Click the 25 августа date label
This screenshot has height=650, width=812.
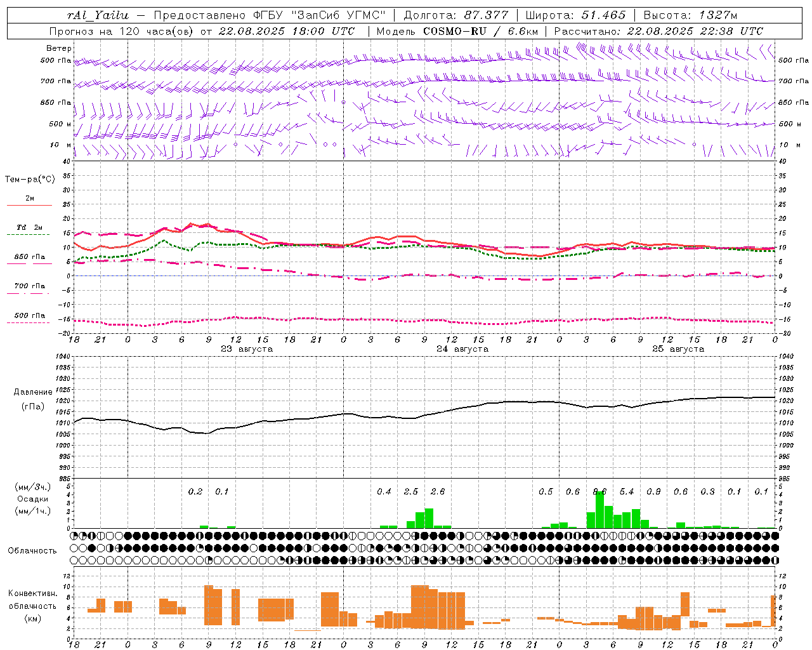678,349
